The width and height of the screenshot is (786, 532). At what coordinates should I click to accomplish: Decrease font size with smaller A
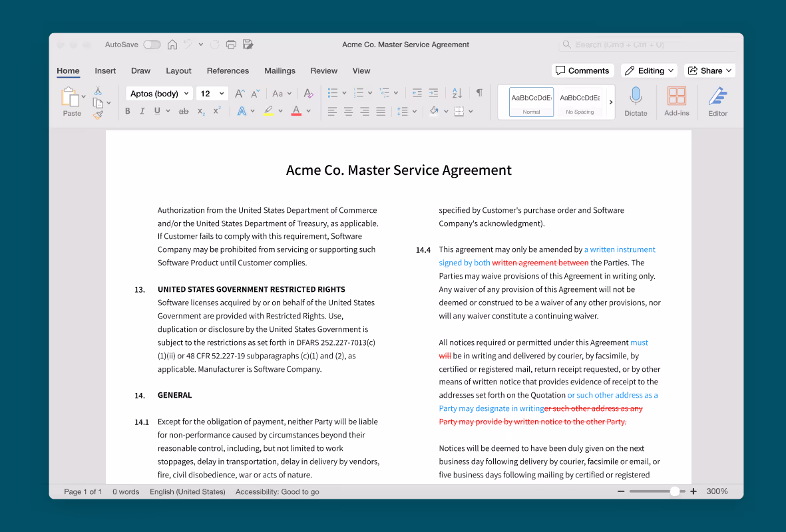(255, 94)
